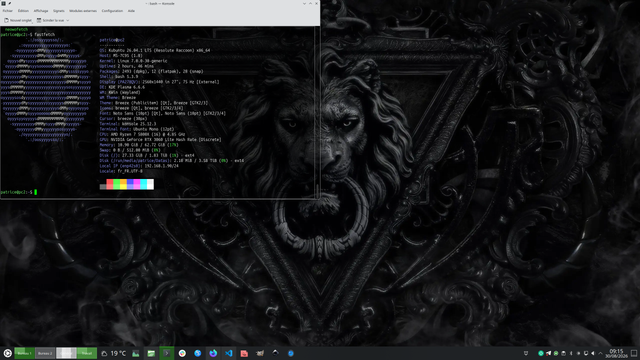Click the Nouvel onglet toolbar button
640x360 pixels.
[18, 20]
